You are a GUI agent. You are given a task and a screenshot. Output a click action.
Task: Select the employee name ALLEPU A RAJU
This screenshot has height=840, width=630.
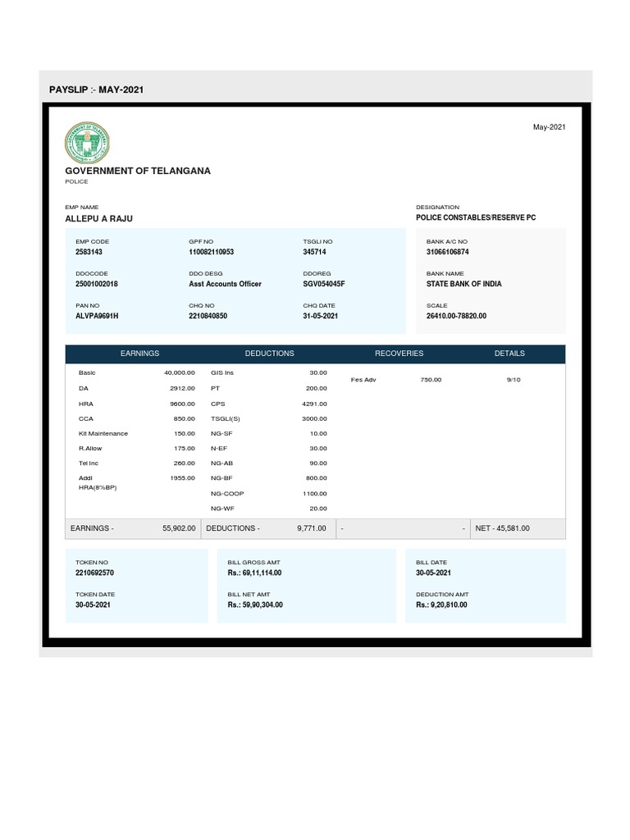(x=98, y=218)
